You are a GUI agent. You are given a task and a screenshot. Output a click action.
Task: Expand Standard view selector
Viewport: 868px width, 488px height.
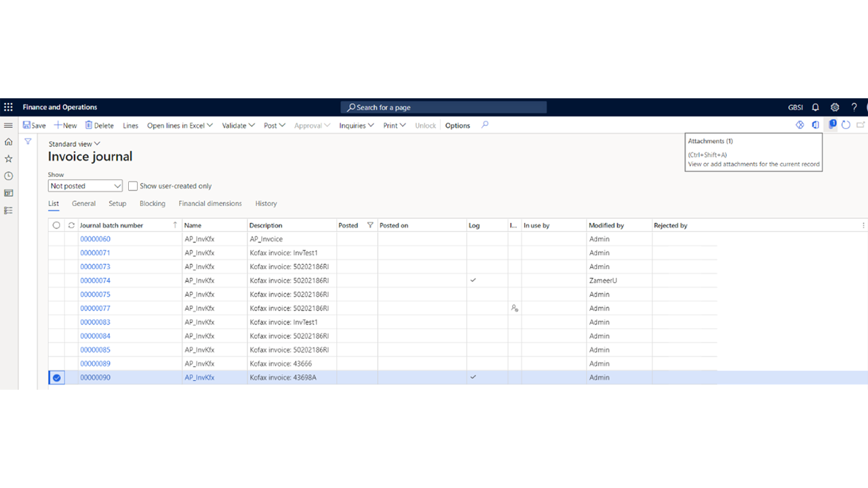[75, 144]
